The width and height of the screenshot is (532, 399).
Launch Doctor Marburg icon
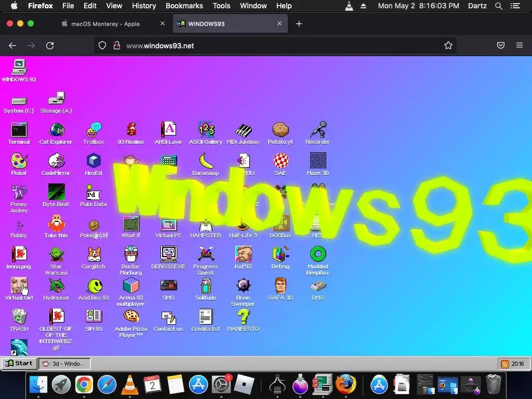(131, 261)
